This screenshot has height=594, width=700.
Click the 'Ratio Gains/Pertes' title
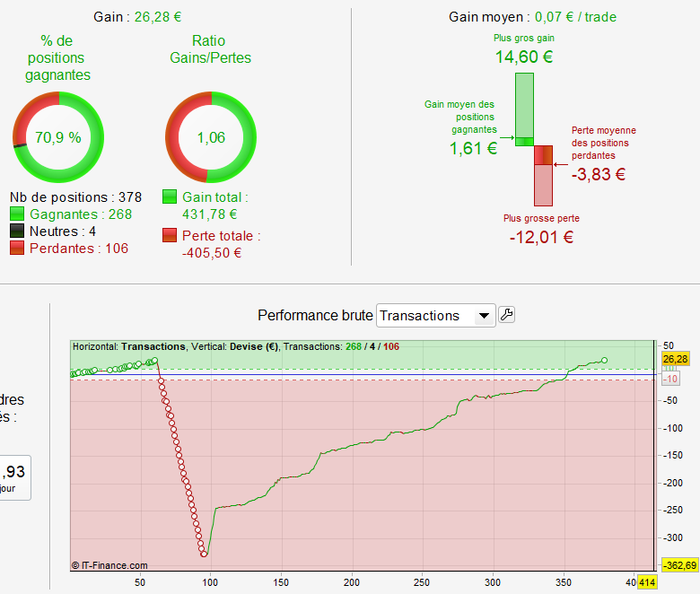(x=210, y=49)
